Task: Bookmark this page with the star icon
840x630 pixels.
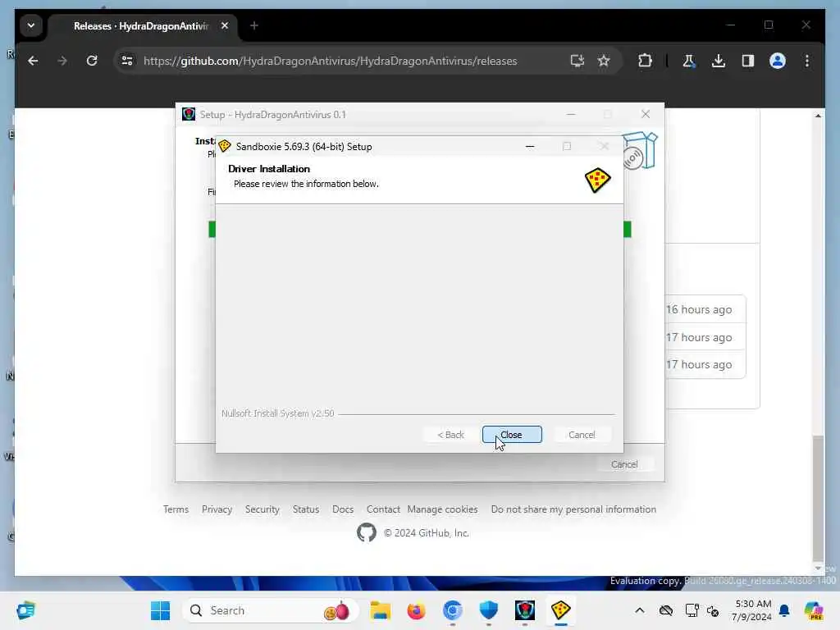Action: pyautogui.click(x=604, y=61)
